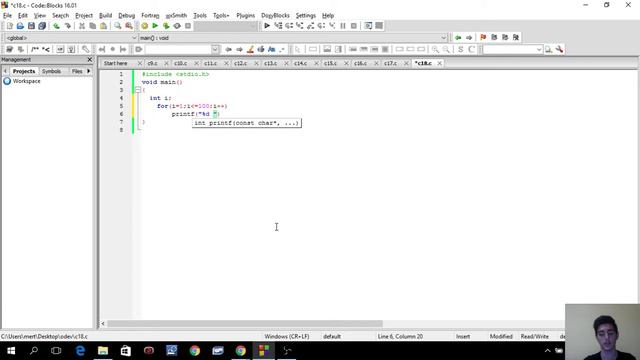
Task: Open Microsoft Edge from taskbar
Action: point(80,351)
